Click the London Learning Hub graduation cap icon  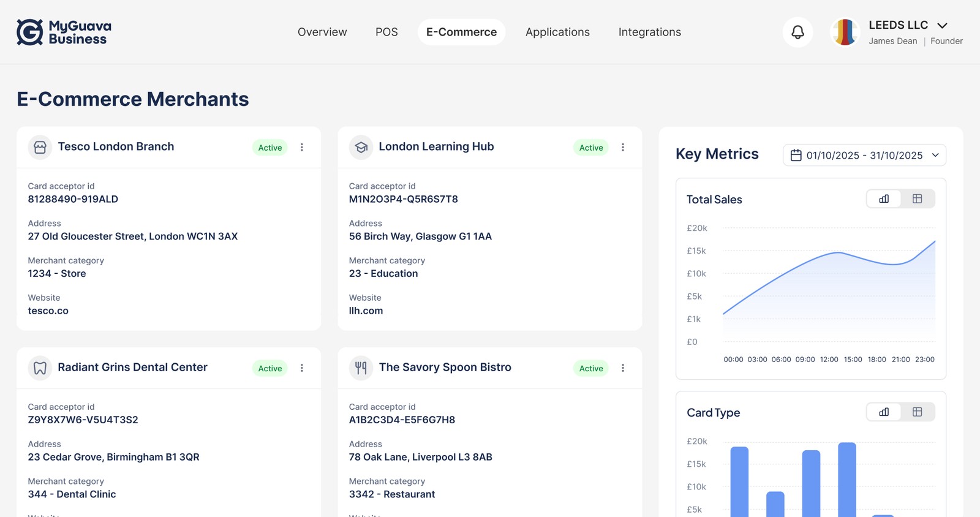[361, 147]
